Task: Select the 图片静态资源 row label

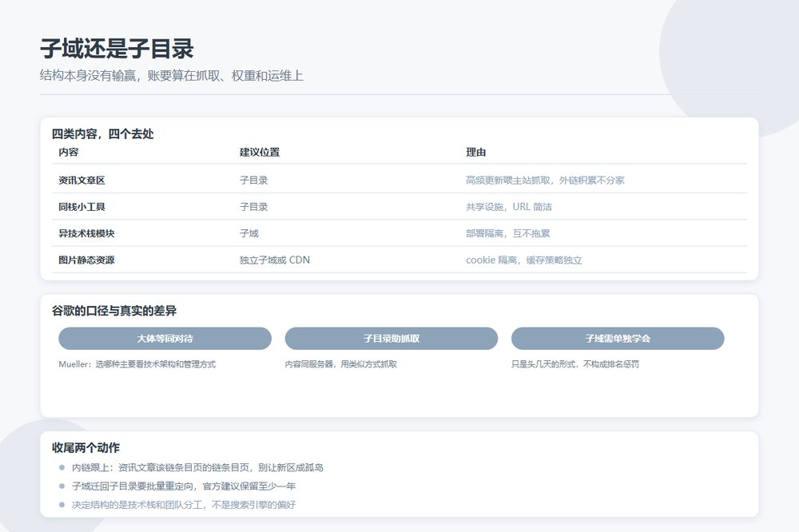Action: (x=86, y=260)
